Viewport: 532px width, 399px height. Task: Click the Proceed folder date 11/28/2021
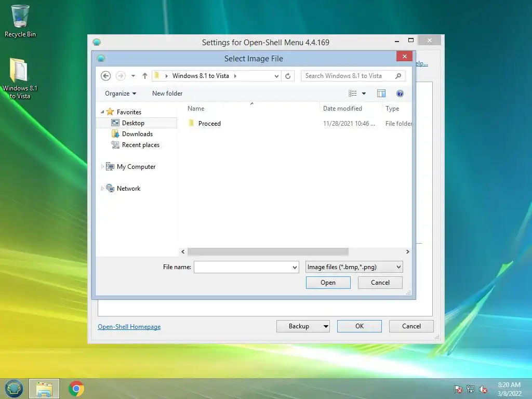(x=349, y=124)
